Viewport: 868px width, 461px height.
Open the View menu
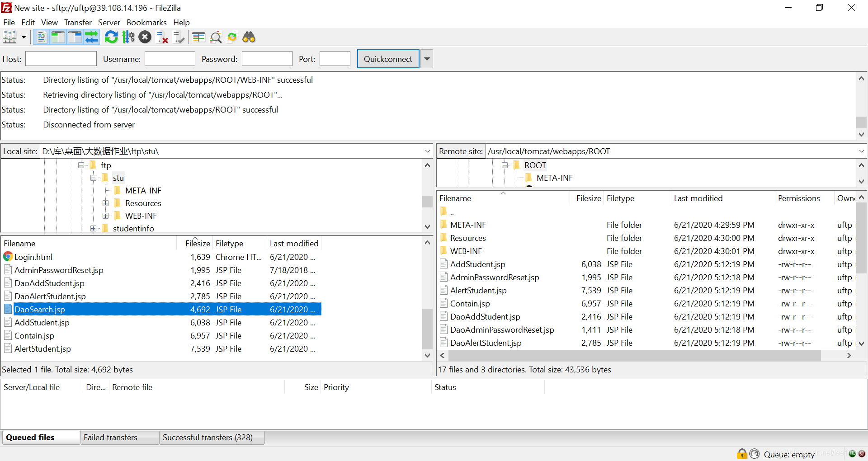[x=49, y=22]
